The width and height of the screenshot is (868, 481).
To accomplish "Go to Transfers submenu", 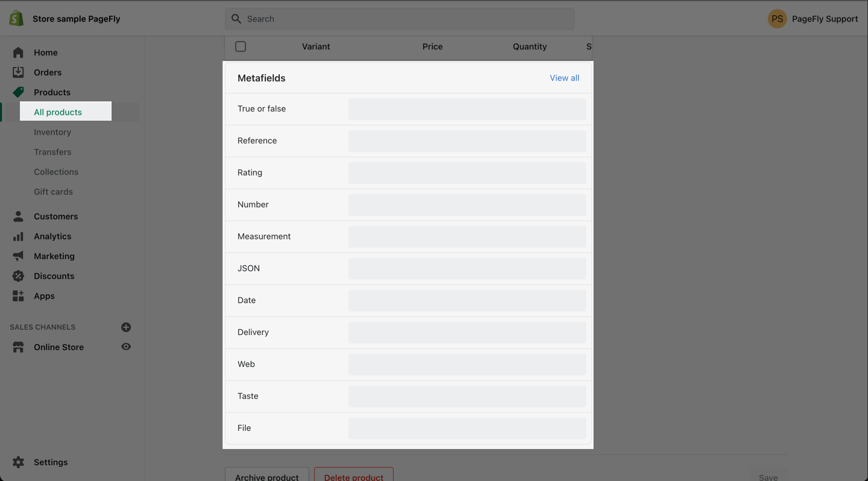I will [52, 152].
